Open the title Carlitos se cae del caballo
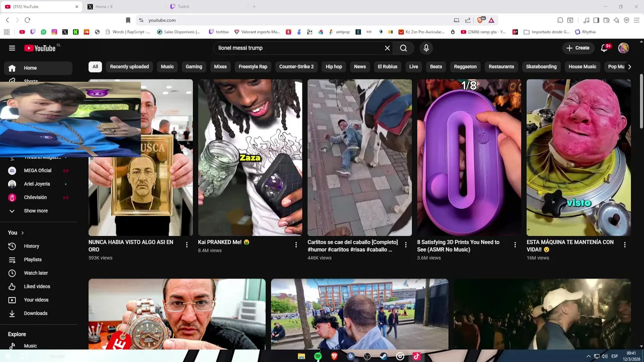 pos(353,246)
